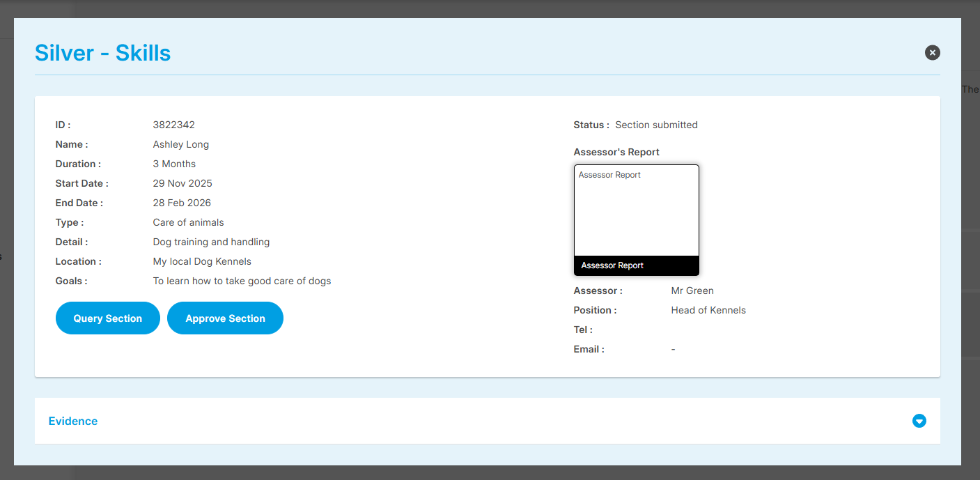
Task: Click the Section submitted status text
Action: coord(656,125)
